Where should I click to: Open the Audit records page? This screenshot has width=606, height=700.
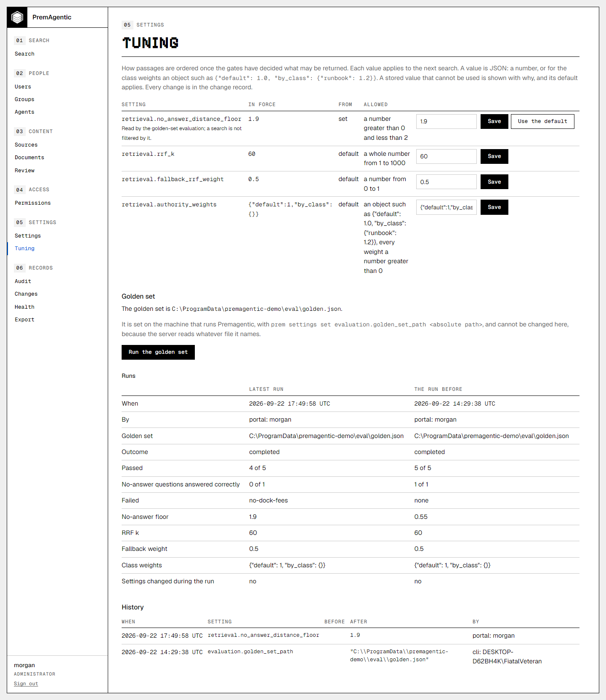[x=23, y=281]
